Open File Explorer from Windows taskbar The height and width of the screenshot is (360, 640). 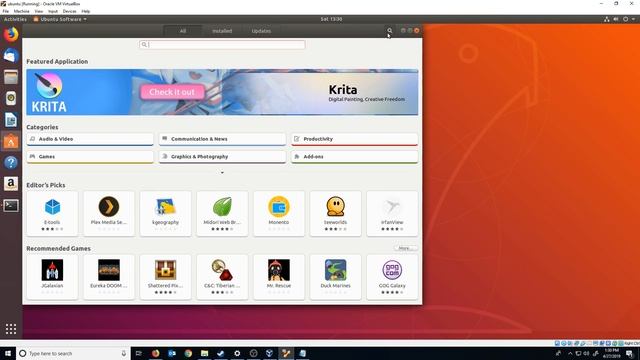click(x=204, y=353)
